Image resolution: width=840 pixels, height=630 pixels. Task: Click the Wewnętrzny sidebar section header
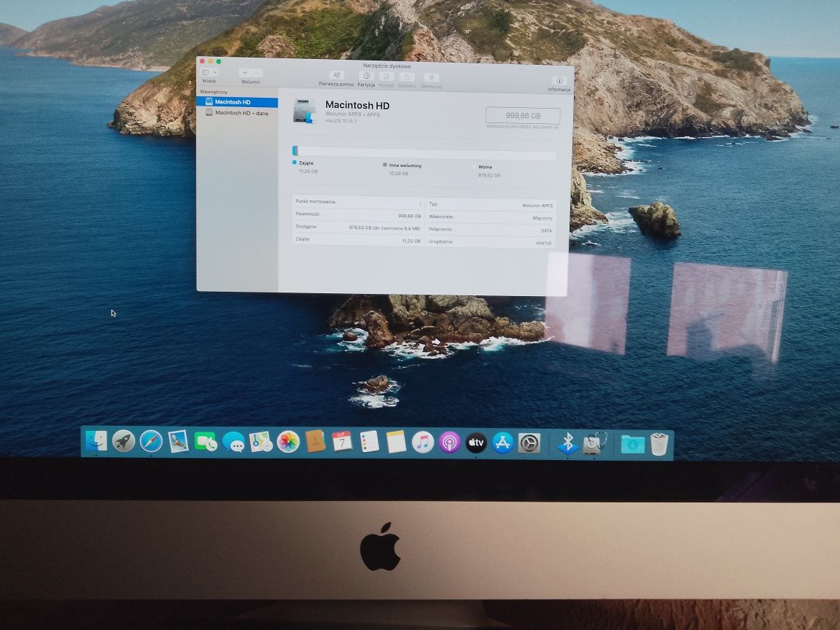(x=213, y=92)
